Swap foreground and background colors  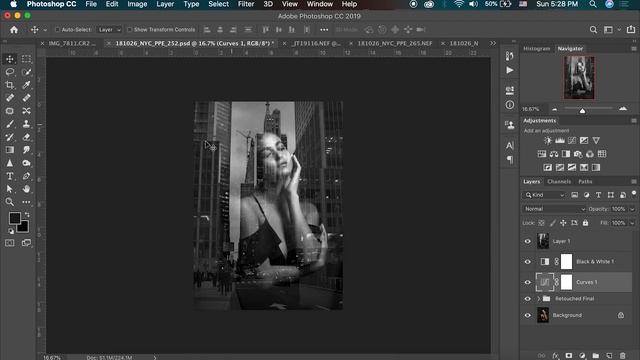click(x=27, y=214)
